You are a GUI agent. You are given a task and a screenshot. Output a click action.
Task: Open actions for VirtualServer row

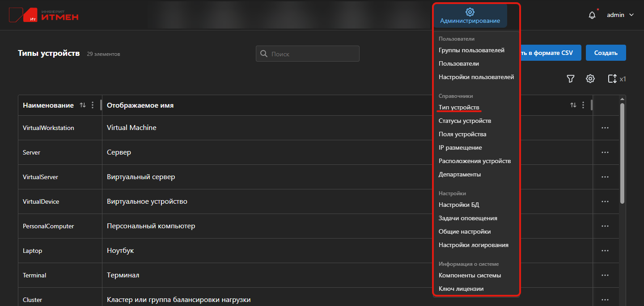pyautogui.click(x=605, y=177)
